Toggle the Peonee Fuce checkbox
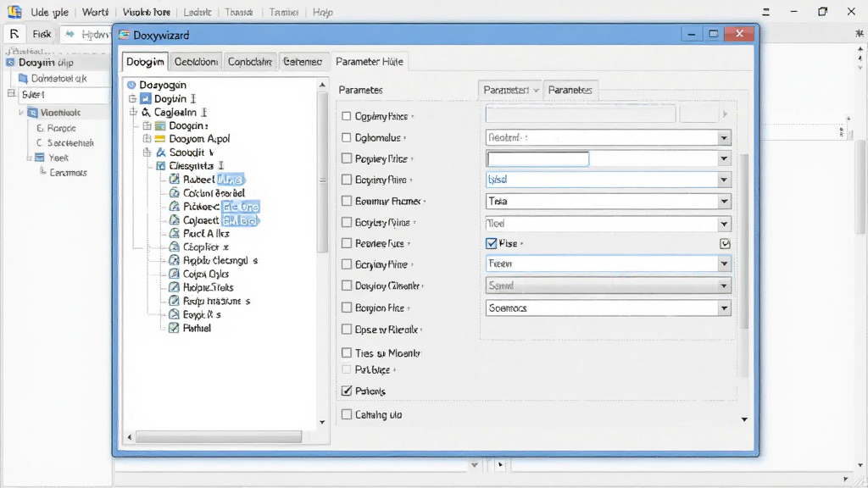The height and width of the screenshot is (488, 868). [347, 243]
